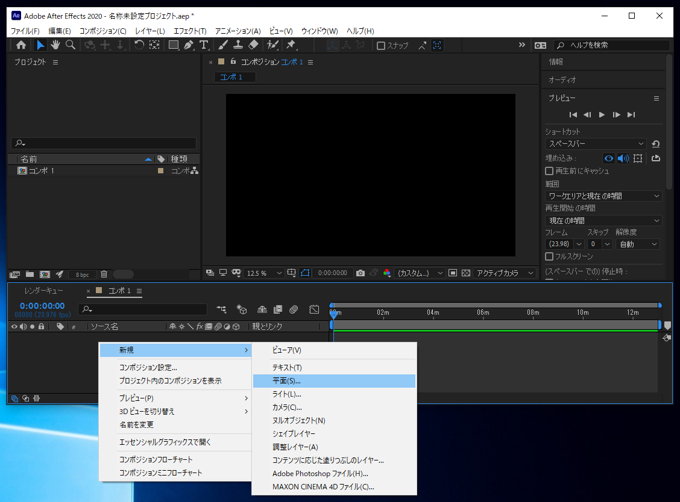Select the Rectangle shape tool
This screenshot has width=680, height=502.
[x=173, y=45]
